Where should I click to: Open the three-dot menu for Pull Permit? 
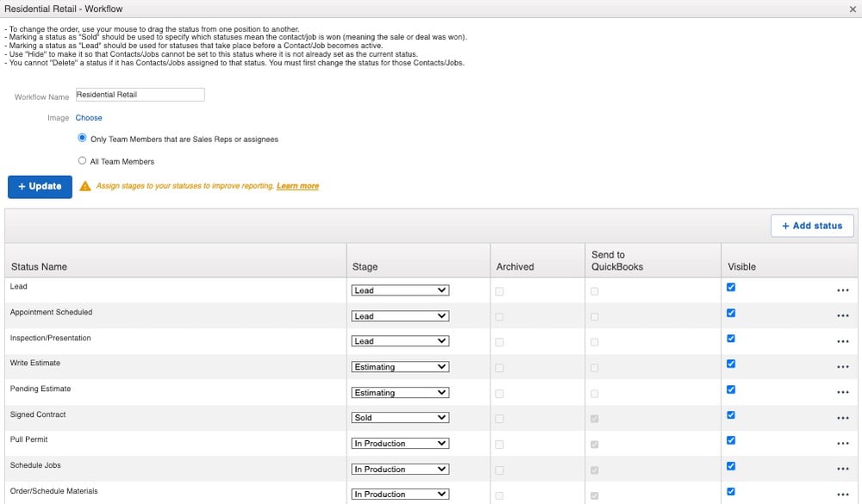842,444
